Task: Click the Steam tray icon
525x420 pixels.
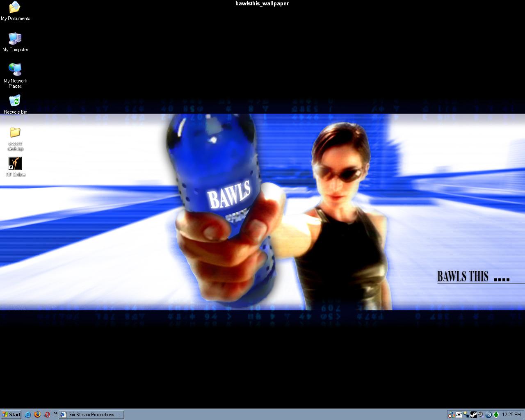Action: pyautogui.click(x=473, y=415)
